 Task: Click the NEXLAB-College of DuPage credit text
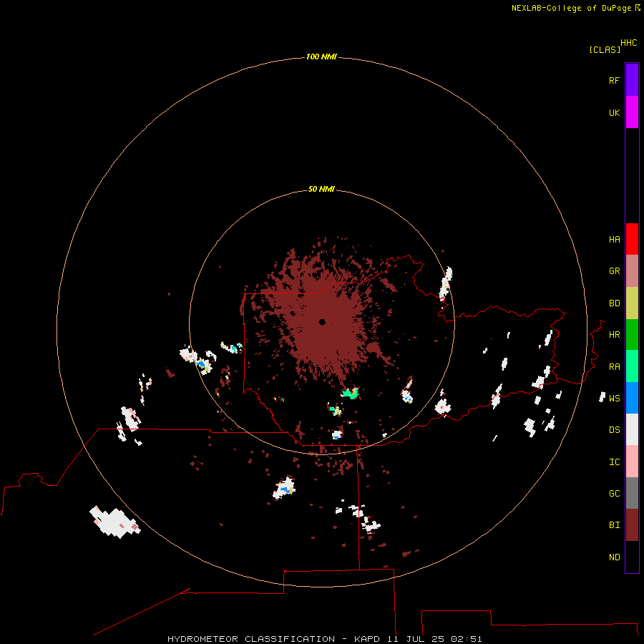coord(571,8)
